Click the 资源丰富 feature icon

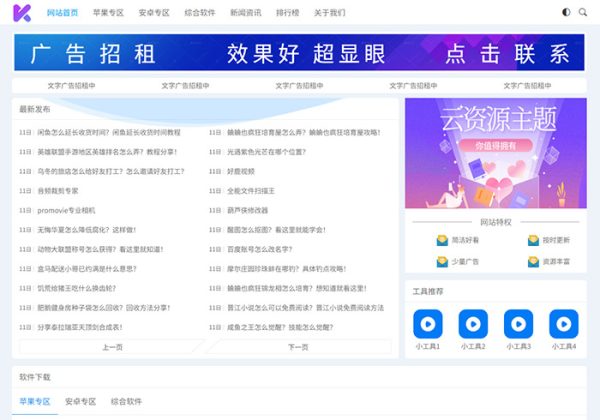534,261
